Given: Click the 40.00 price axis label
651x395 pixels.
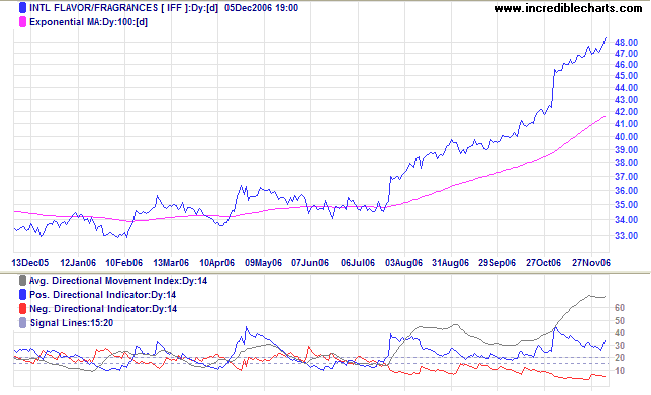Looking at the screenshot, I should point(627,137).
